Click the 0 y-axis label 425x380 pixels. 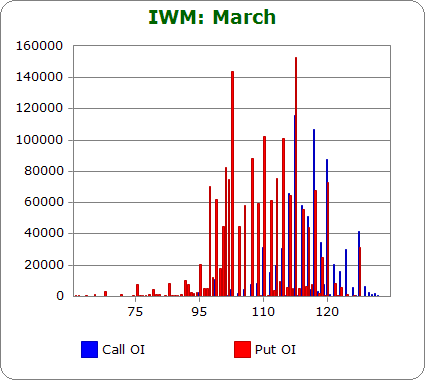[x=60, y=296]
